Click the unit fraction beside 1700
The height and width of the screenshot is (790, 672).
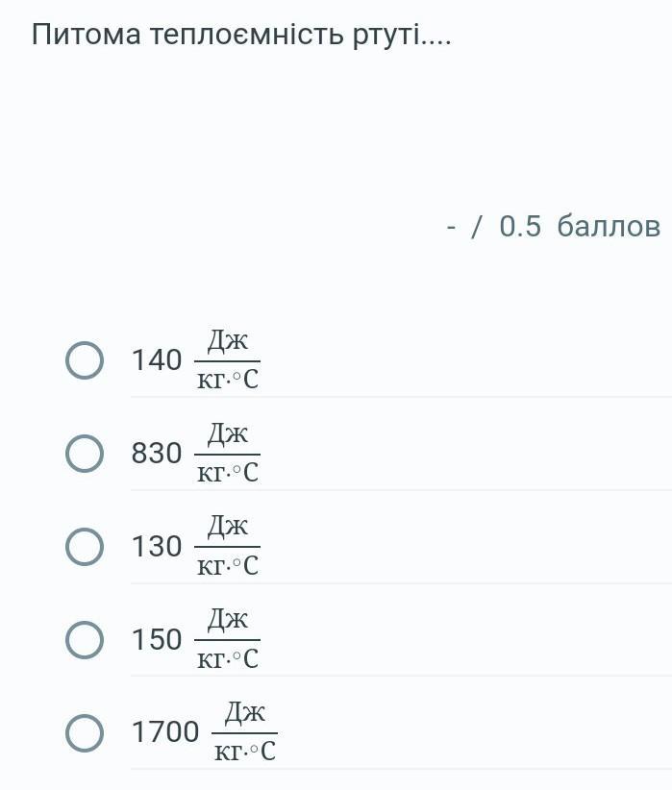(x=244, y=731)
